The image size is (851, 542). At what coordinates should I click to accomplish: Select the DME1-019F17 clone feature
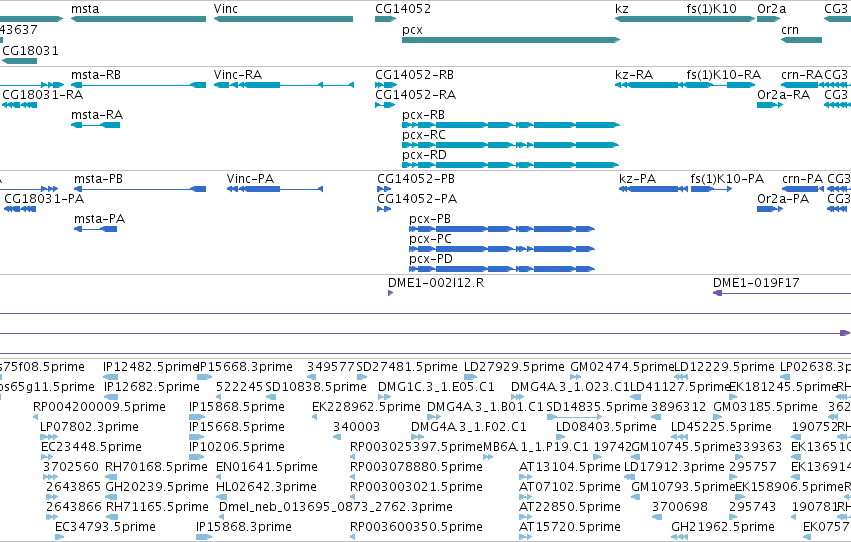782,294
